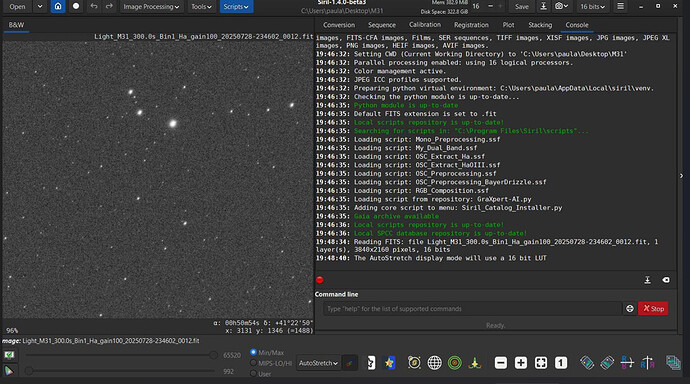Select the MIPS-LO/HI radio button

coord(253,363)
